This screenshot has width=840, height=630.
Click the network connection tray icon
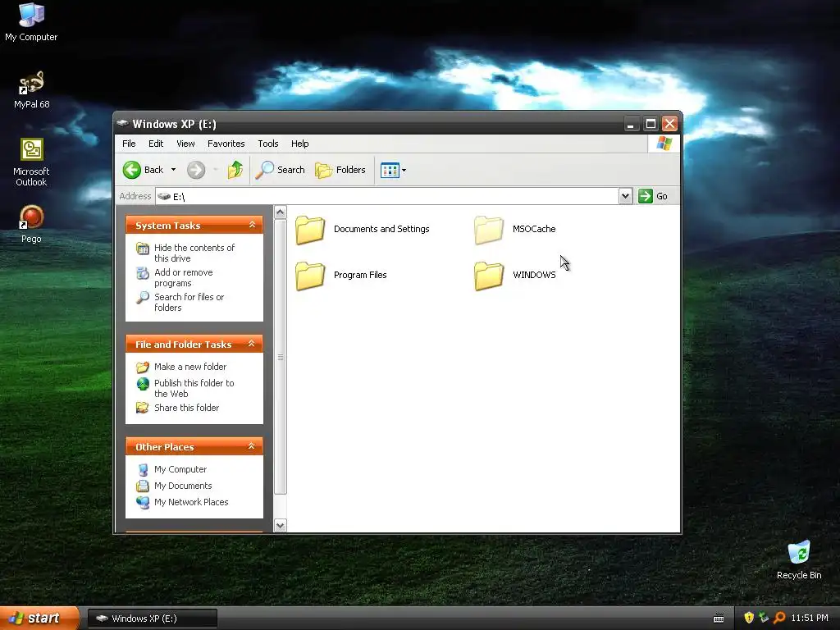coord(764,618)
